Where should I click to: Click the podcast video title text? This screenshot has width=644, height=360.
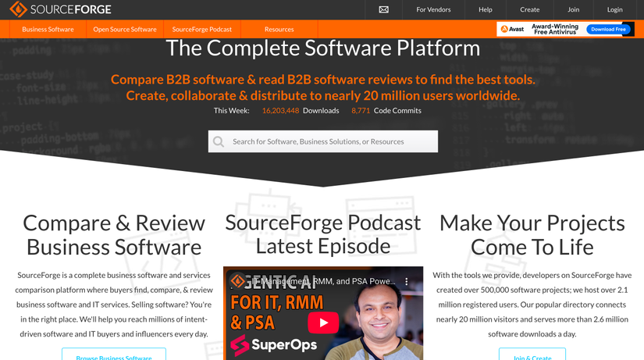pos(324,281)
